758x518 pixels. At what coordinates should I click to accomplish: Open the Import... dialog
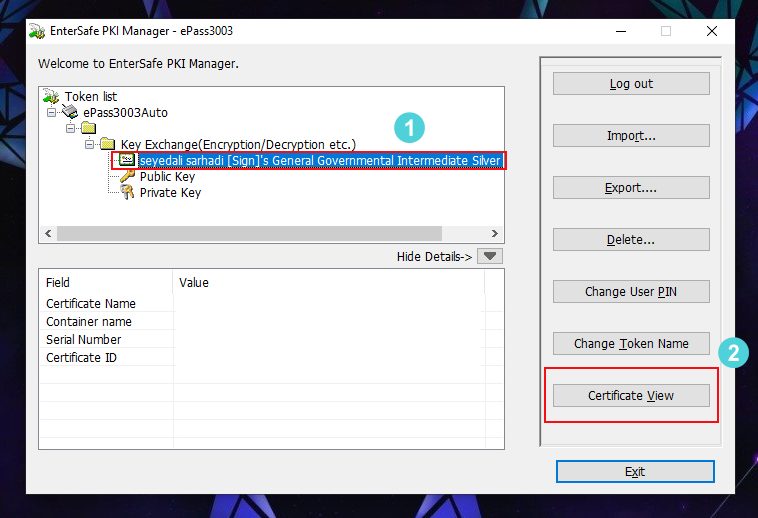click(x=631, y=136)
